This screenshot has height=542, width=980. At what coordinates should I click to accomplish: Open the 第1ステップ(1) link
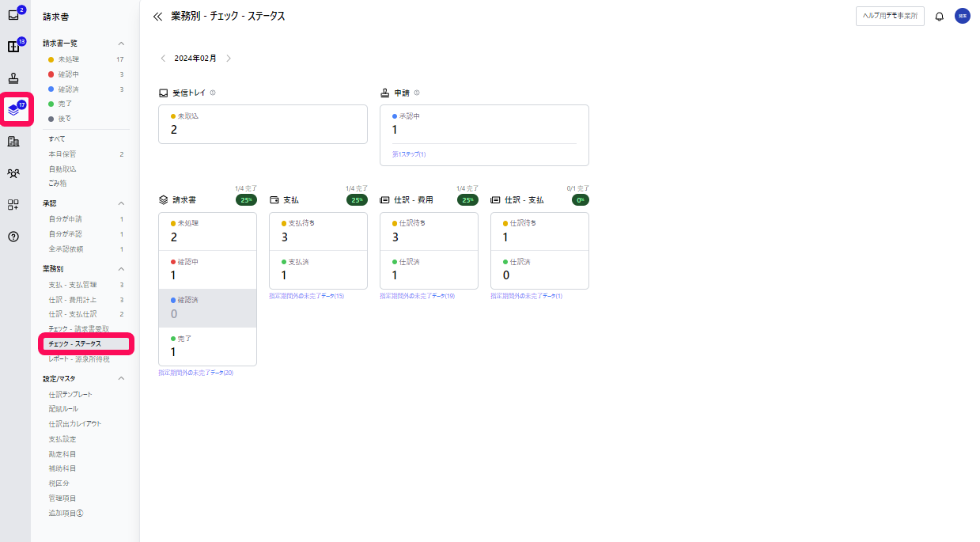point(409,154)
